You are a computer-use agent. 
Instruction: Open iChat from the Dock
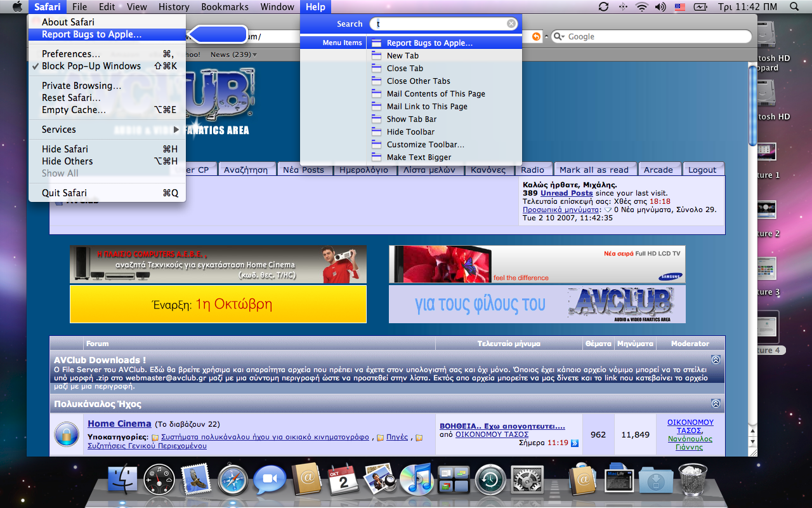[x=270, y=481]
